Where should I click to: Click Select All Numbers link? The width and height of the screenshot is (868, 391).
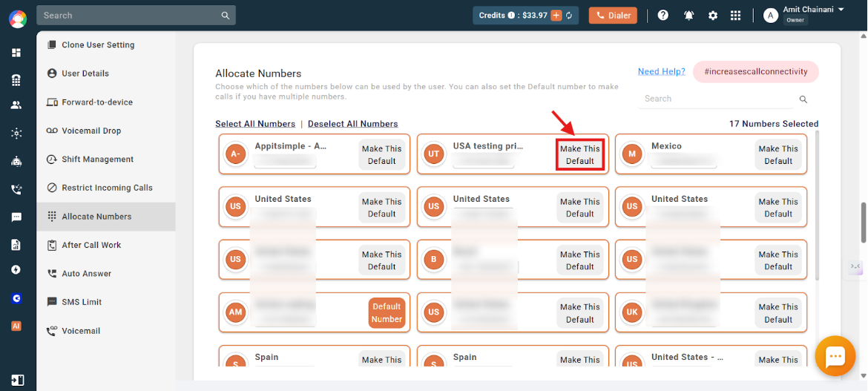[255, 124]
